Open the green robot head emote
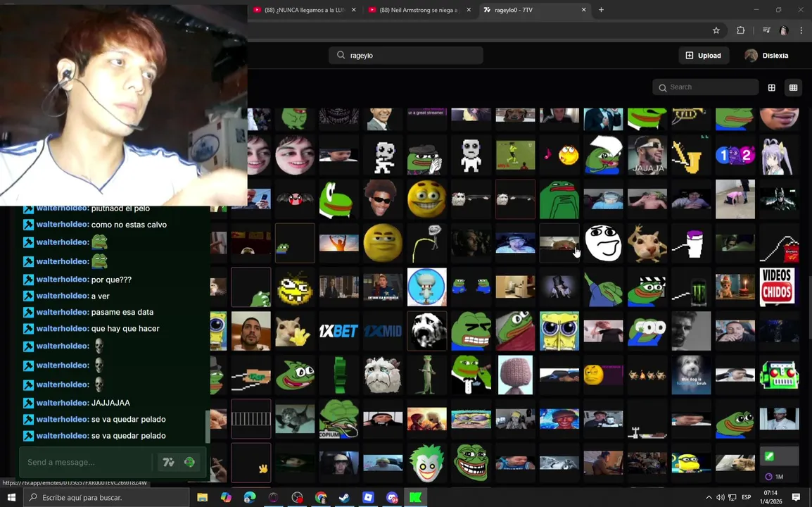 coord(779,375)
